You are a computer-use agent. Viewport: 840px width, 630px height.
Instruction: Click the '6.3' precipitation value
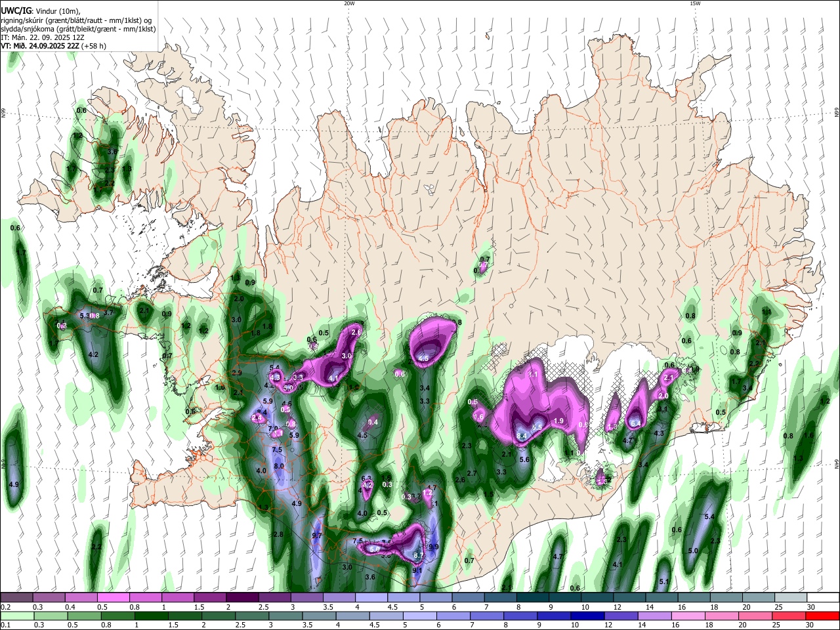366,478
